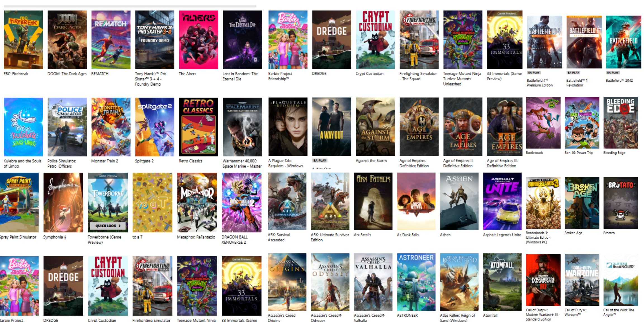Screen dimensions: 644x322
Task: Click the Ashen cover image
Action: [x=459, y=202]
